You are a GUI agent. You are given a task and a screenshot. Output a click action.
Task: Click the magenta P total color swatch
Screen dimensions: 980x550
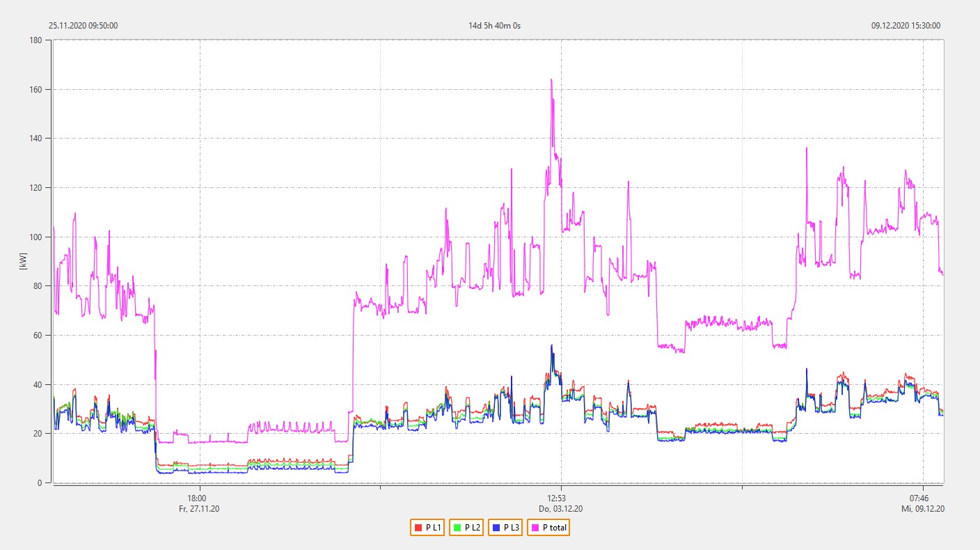[536, 528]
